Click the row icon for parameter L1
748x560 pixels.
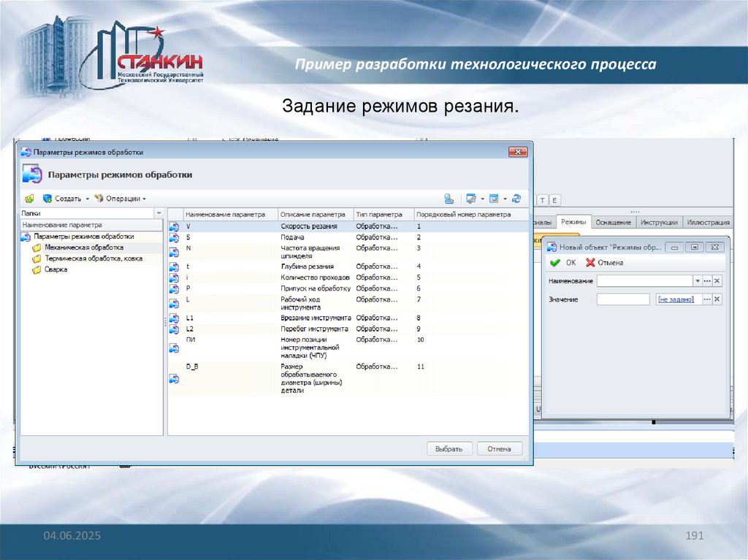pyautogui.click(x=174, y=318)
